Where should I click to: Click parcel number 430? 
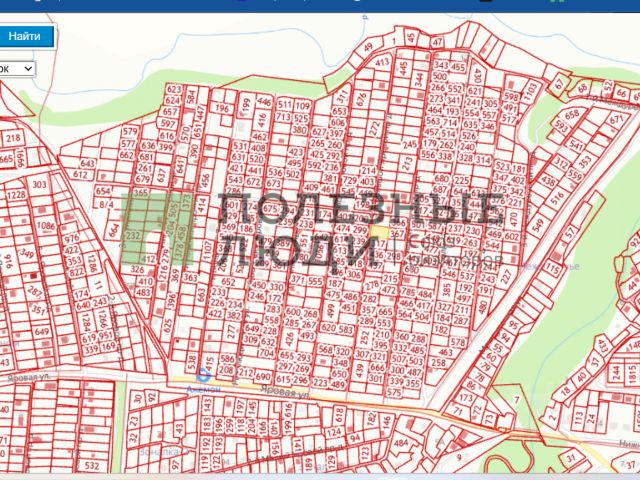coord(477,74)
